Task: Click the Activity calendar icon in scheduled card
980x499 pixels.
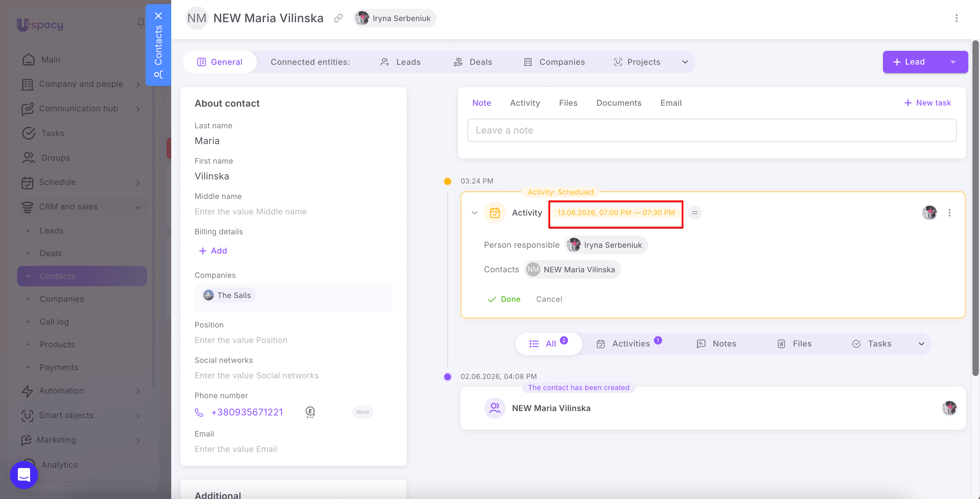Action: (495, 213)
